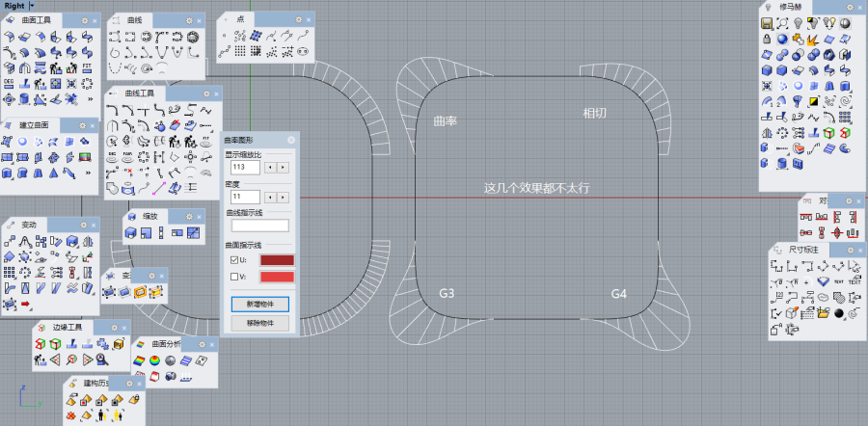This screenshot has width=868, height=426.
Task: Click the circle tool in 曲线 toolbar
Action: (192, 37)
